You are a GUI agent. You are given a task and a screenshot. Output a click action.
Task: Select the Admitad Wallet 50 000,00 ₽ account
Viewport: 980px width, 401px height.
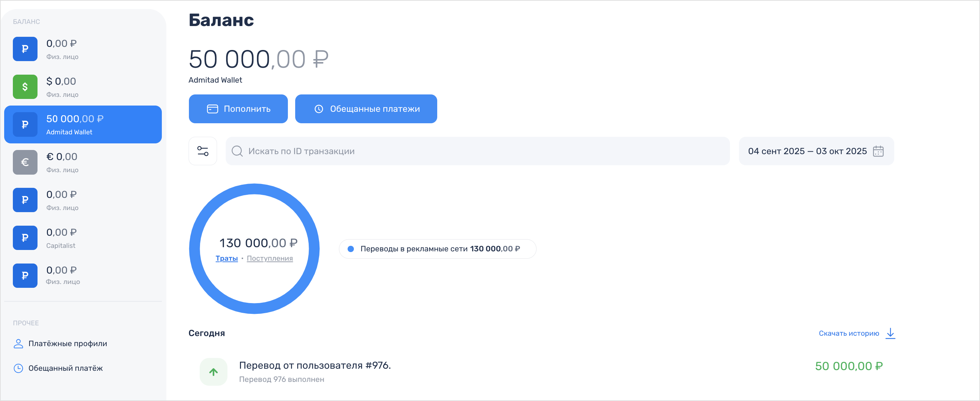coord(83,124)
